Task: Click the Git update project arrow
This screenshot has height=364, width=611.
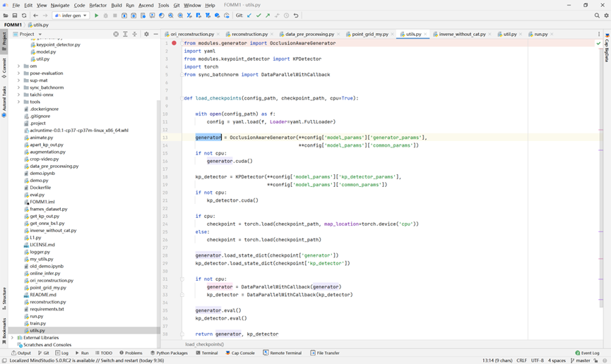Action: 249,16
